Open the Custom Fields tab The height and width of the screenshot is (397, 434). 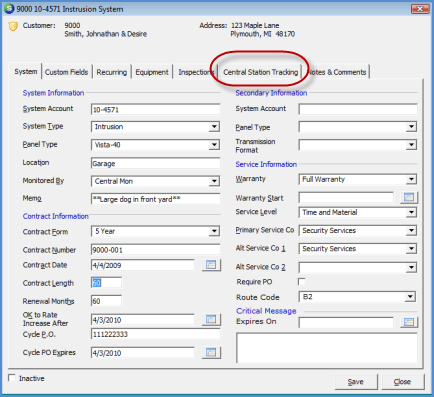(66, 72)
